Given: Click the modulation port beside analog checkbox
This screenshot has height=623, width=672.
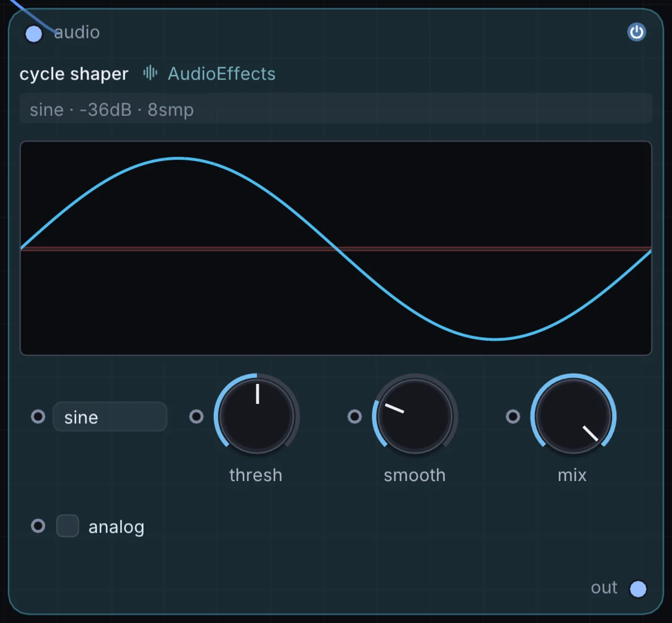Looking at the screenshot, I should 38,526.
